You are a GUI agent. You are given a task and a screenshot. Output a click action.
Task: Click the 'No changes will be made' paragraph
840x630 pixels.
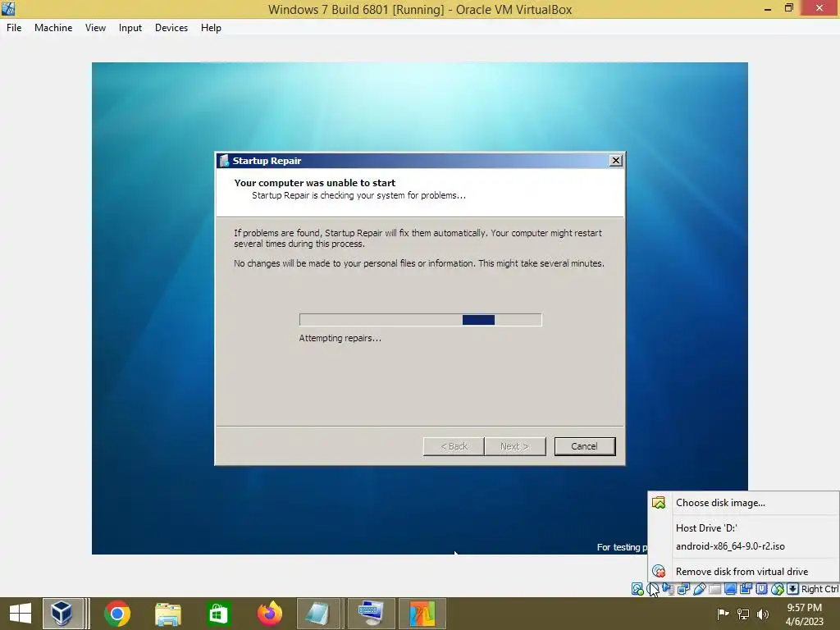[419, 263]
